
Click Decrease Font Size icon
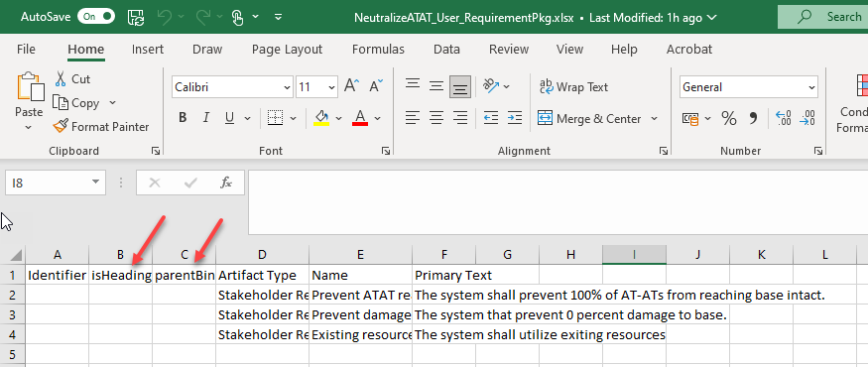376,86
